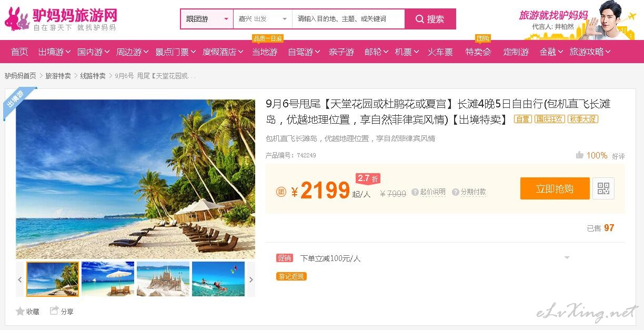Click the thumbs-up 好评 icon
Viewport: 644px width, 330px height.
(579, 155)
